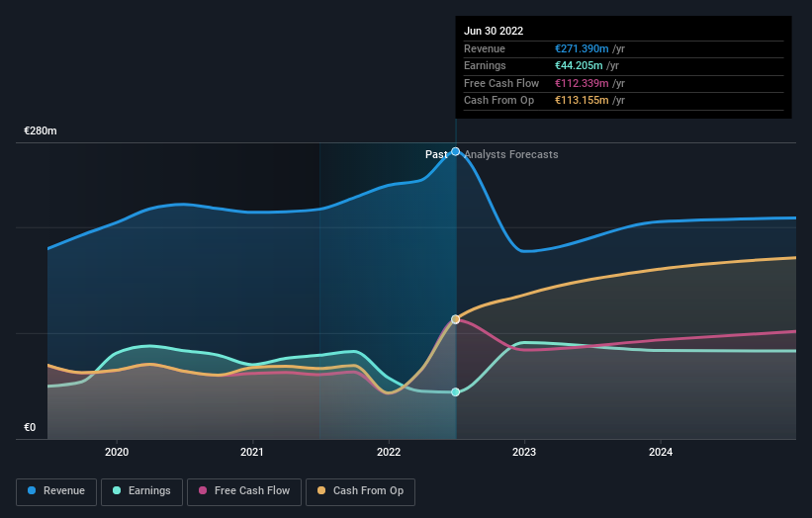This screenshot has height=518, width=812.
Task: Toggle the Free Cash Flow legend button
Action: click(x=244, y=491)
